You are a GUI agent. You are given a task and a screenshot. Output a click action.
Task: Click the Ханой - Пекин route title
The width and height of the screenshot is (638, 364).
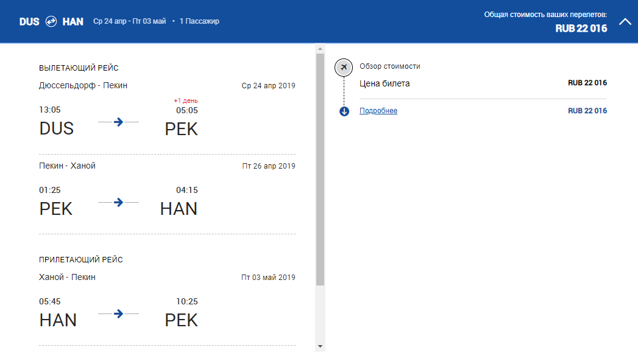(x=67, y=277)
